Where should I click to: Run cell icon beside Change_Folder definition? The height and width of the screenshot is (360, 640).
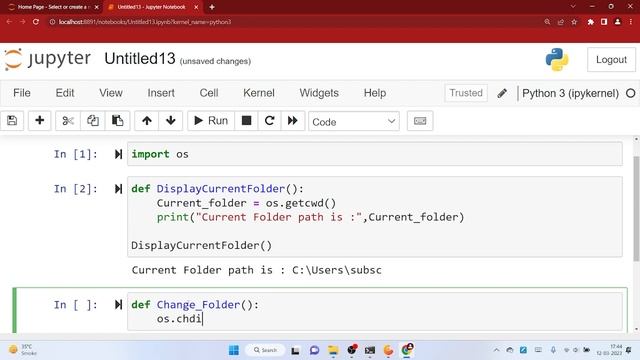pyautogui.click(x=118, y=305)
